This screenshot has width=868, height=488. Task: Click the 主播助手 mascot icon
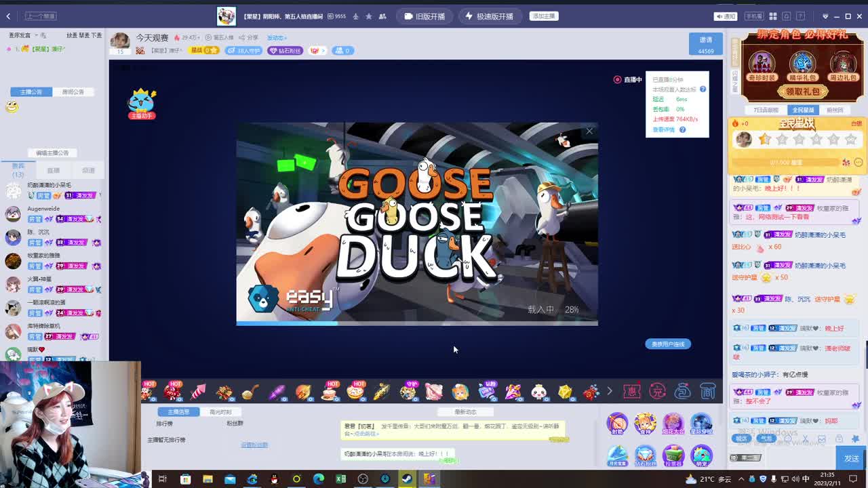142,104
